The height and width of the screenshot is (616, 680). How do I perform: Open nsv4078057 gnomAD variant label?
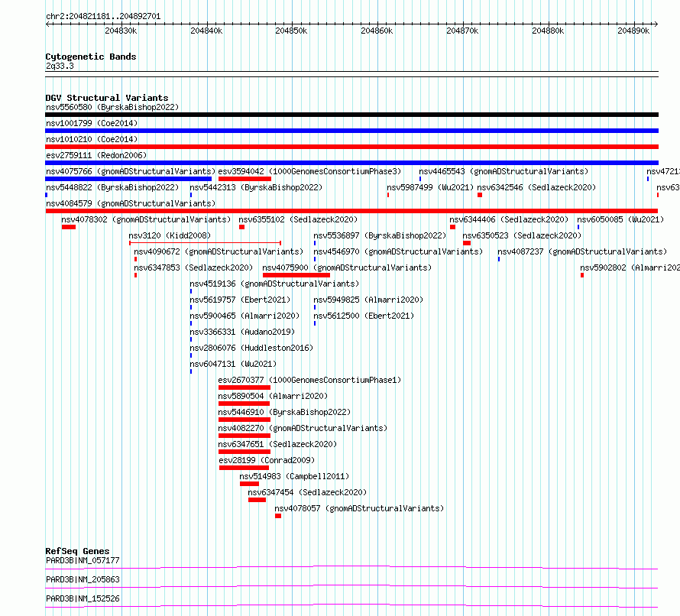point(360,508)
